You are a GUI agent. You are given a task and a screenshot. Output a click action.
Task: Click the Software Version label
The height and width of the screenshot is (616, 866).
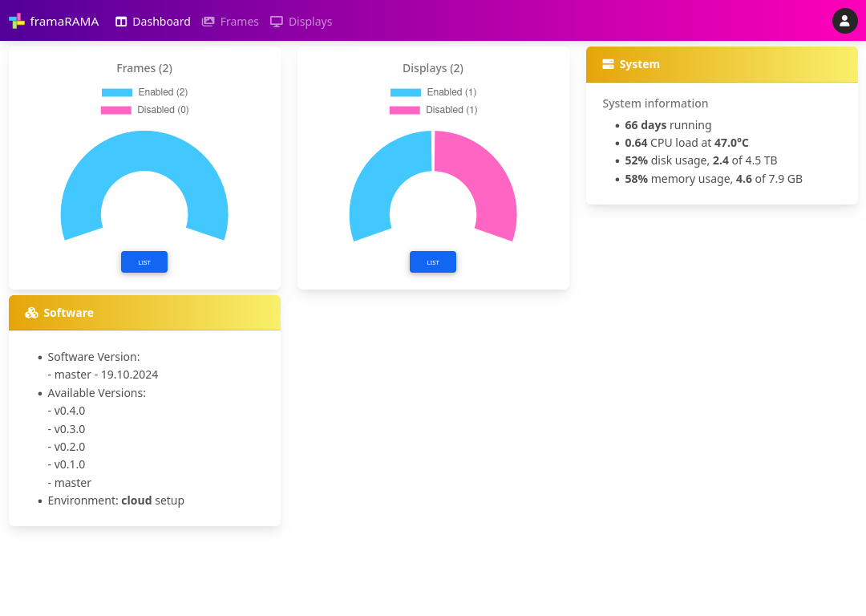tap(94, 357)
